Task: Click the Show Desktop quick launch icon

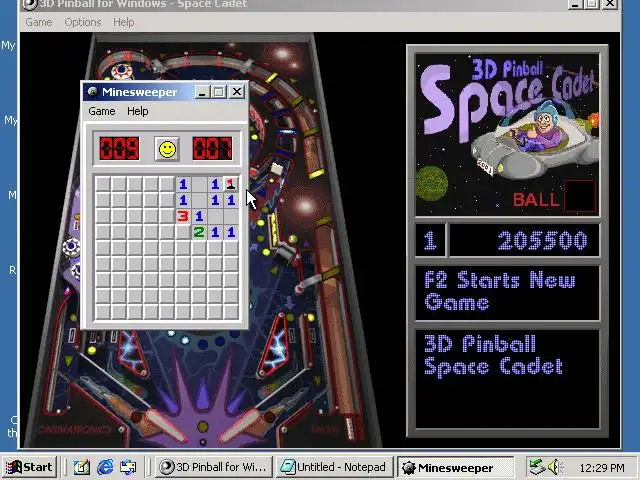Action: point(82,467)
